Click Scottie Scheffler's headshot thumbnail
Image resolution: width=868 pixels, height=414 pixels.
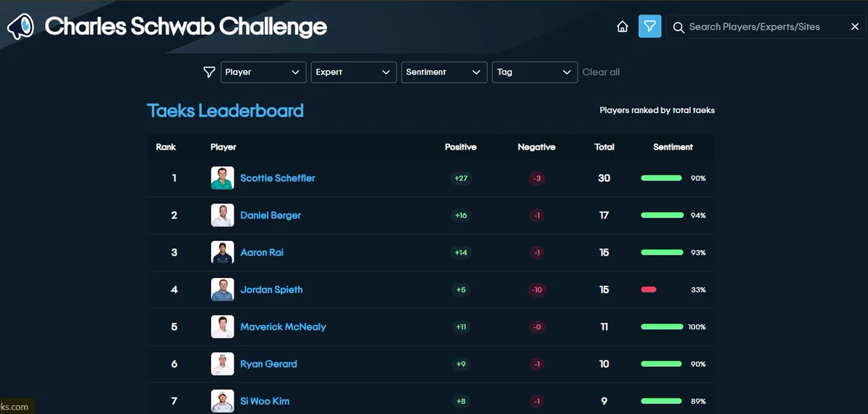(x=223, y=178)
